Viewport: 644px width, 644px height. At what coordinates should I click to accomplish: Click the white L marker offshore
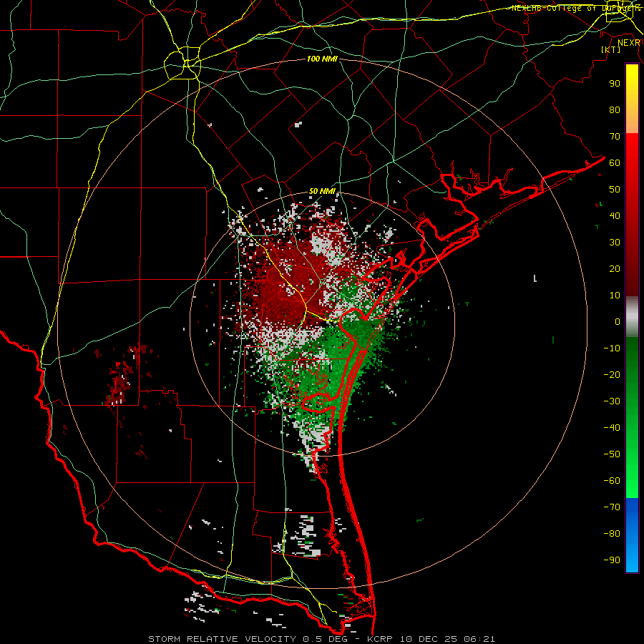(x=535, y=278)
